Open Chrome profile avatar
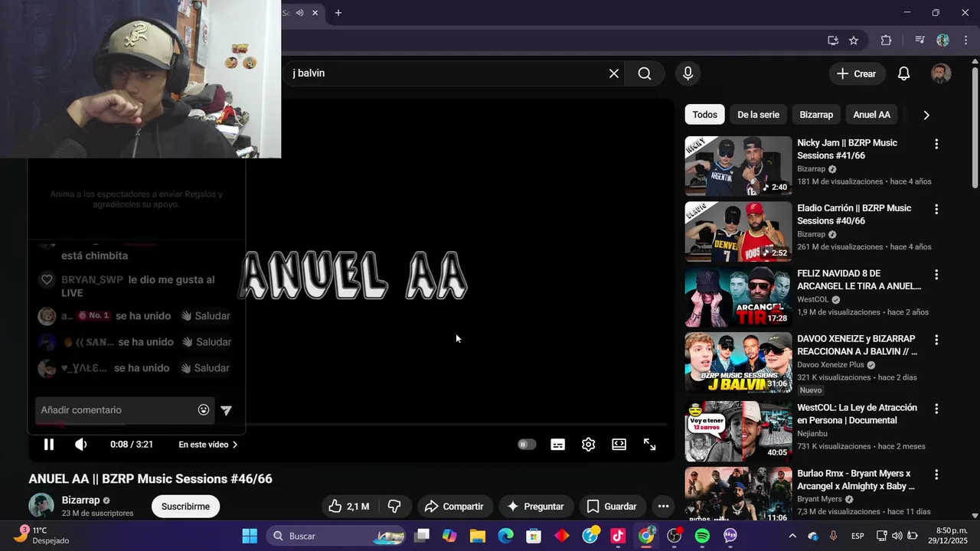Screen dimensions: 980x551 [x=943, y=41]
